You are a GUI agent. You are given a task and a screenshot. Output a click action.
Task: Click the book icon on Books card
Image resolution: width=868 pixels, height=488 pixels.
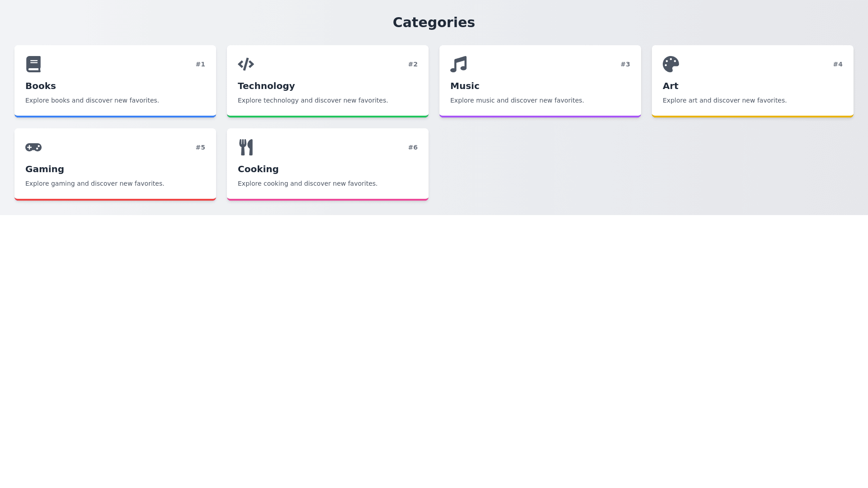click(33, 64)
